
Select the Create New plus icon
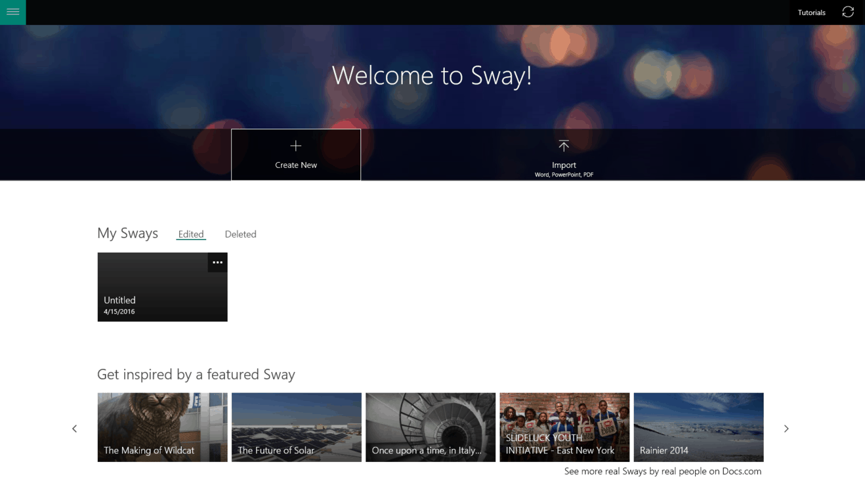tap(295, 145)
